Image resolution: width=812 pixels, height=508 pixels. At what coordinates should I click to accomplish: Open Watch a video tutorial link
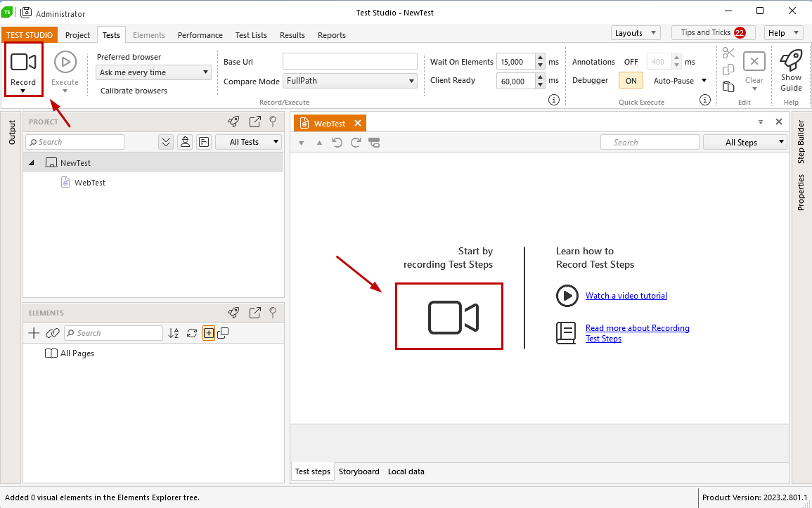coord(626,296)
